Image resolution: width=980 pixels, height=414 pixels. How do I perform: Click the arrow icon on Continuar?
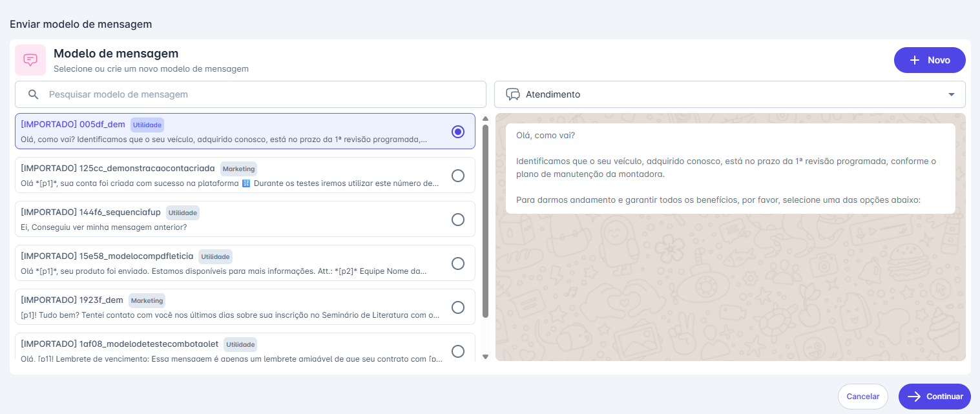tap(913, 397)
